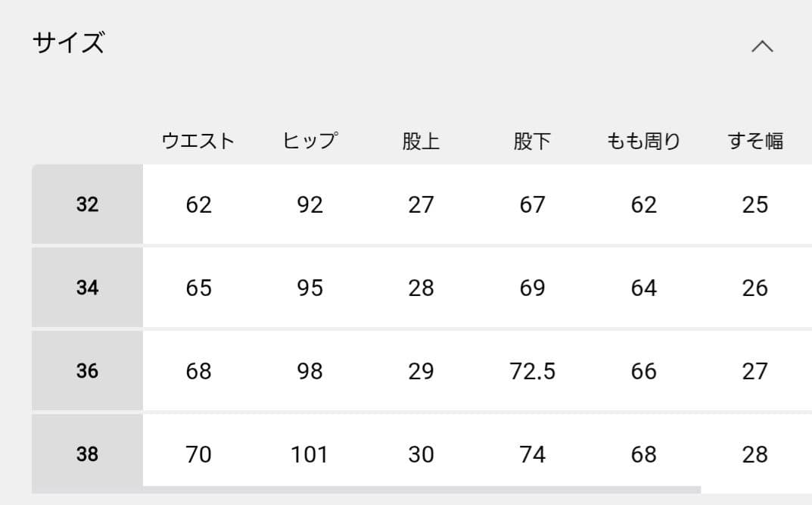Select the ヒップ column header

(310, 139)
